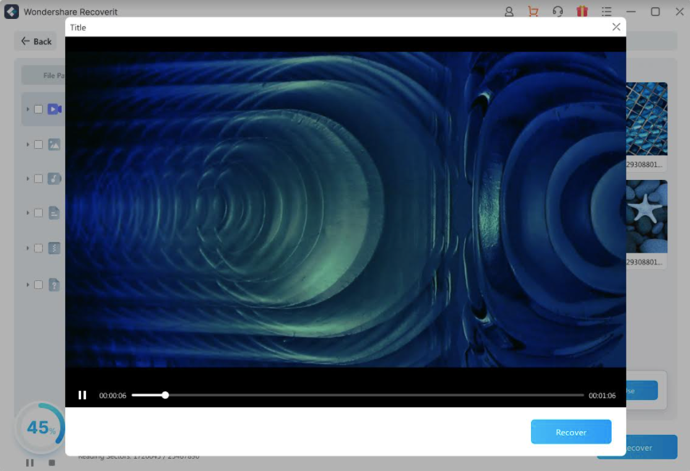This screenshot has width=690, height=471.
Task: Check the Video category checkbox
Action: (x=39, y=109)
